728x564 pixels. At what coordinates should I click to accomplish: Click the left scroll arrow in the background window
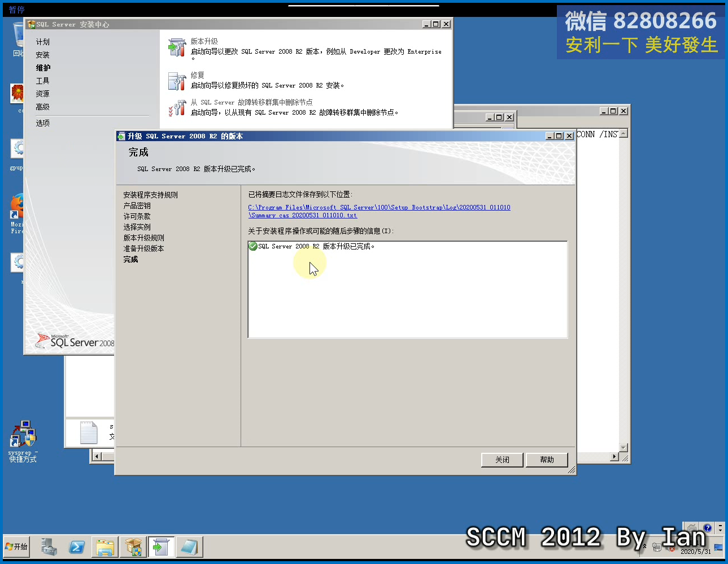[97, 456]
